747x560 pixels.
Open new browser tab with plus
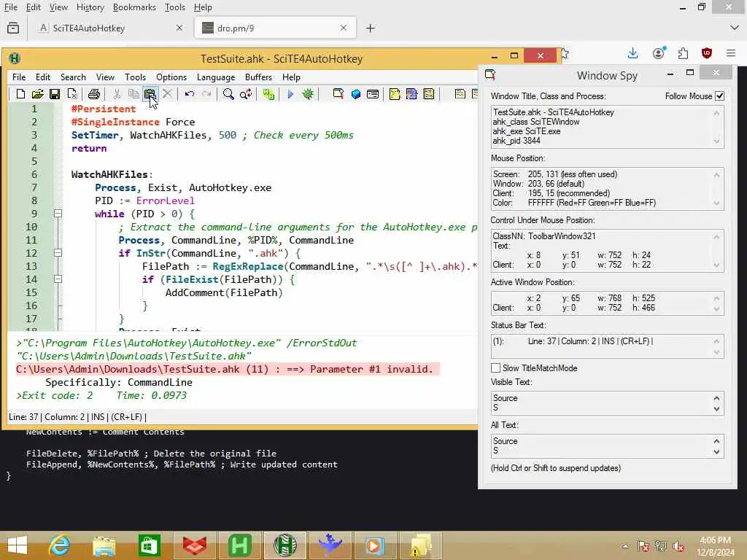(x=370, y=28)
